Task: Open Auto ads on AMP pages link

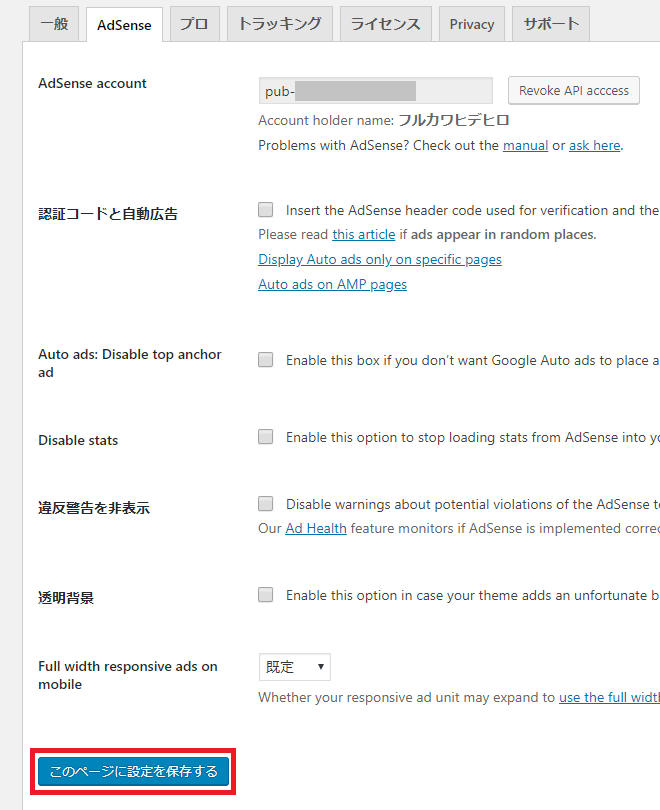Action: click(x=333, y=284)
